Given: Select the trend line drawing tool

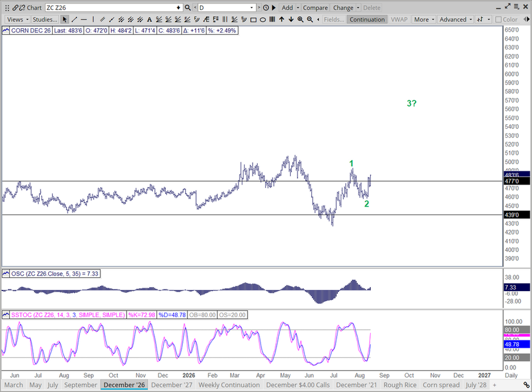Looking at the screenshot, I should pyautogui.click(x=74, y=19).
